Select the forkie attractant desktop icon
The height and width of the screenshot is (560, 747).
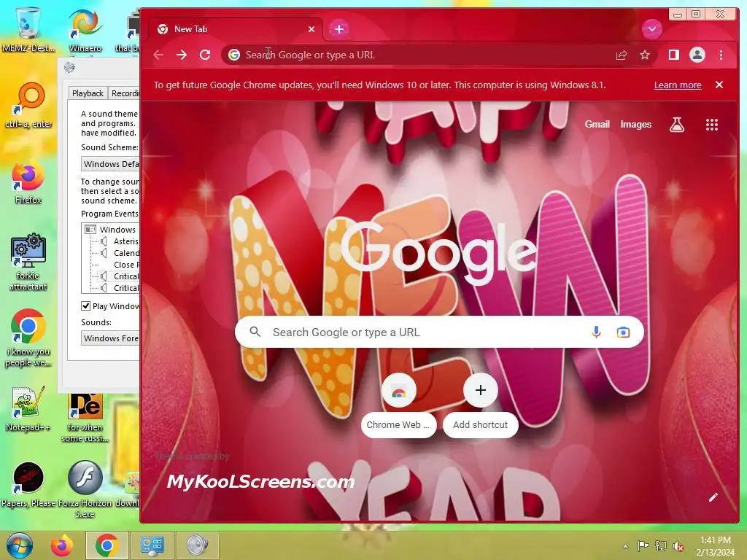[28, 262]
